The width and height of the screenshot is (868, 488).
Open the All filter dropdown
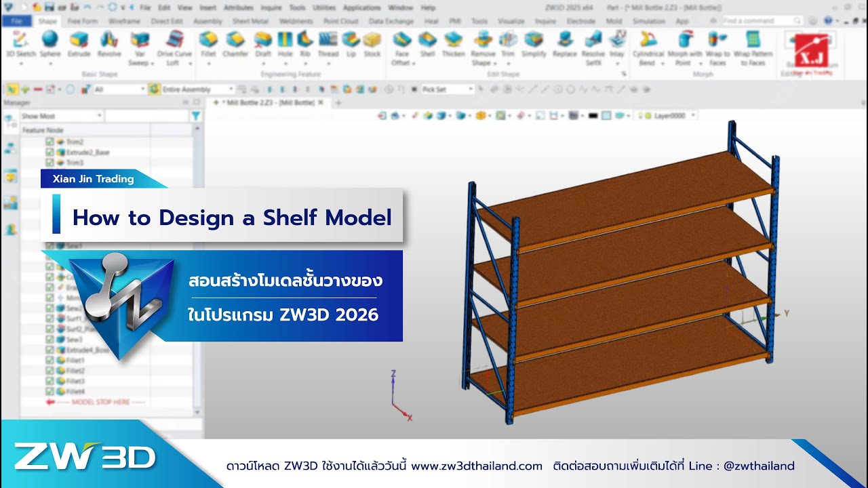(x=120, y=89)
